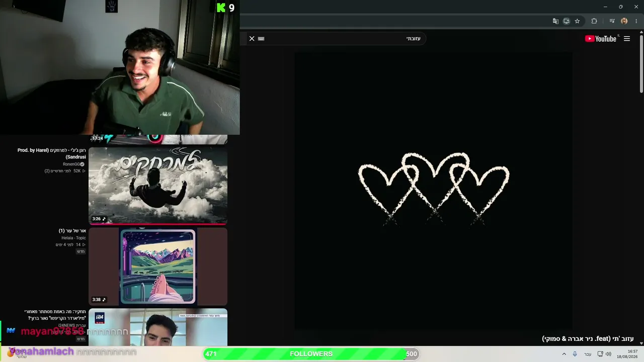Clear the YouTube search box text

252,39
